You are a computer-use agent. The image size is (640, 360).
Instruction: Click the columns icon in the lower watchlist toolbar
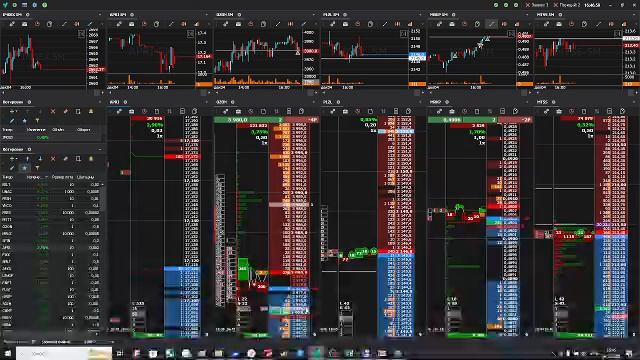point(78,158)
